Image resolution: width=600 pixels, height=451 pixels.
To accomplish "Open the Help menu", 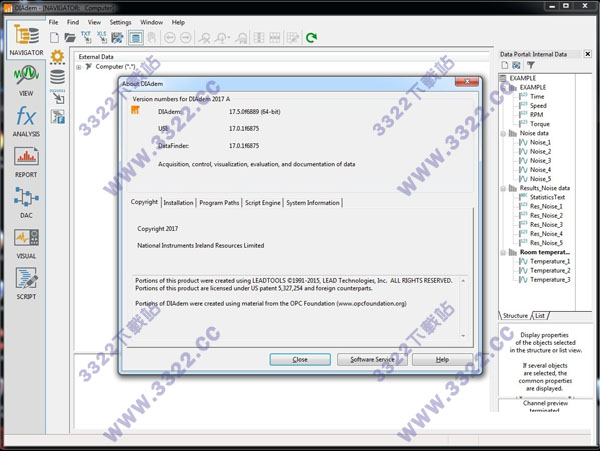I will pyautogui.click(x=178, y=22).
